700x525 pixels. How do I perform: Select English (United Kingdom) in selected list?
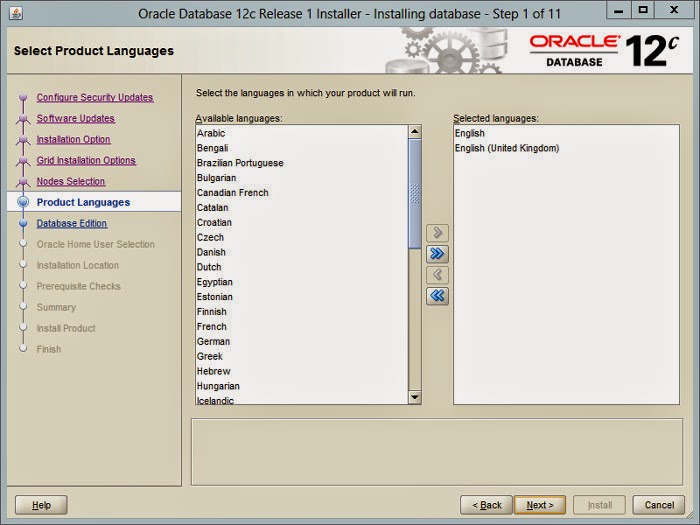pos(566,148)
